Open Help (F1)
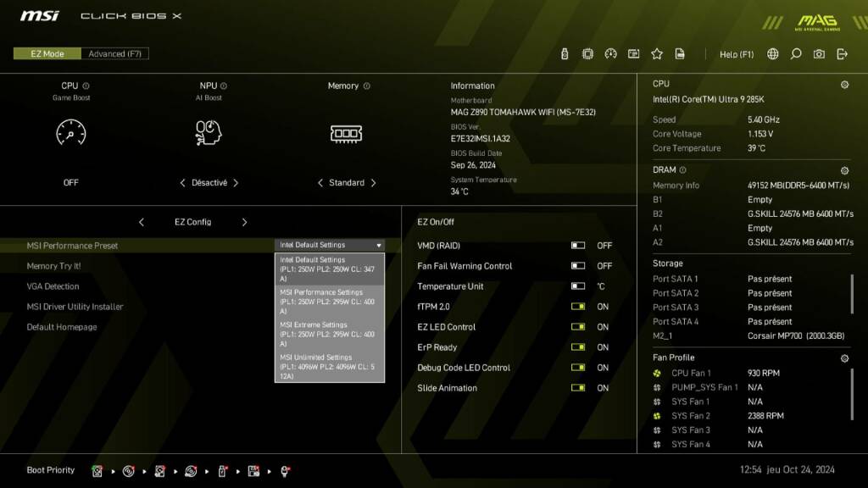Screen dimensions: 868x488 [737, 53]
